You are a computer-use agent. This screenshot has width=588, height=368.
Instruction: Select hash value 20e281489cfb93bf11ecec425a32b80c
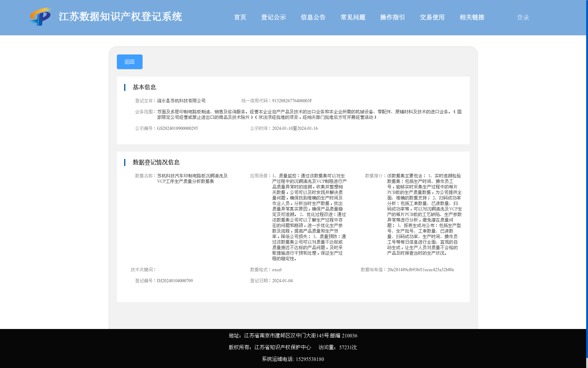421,270
